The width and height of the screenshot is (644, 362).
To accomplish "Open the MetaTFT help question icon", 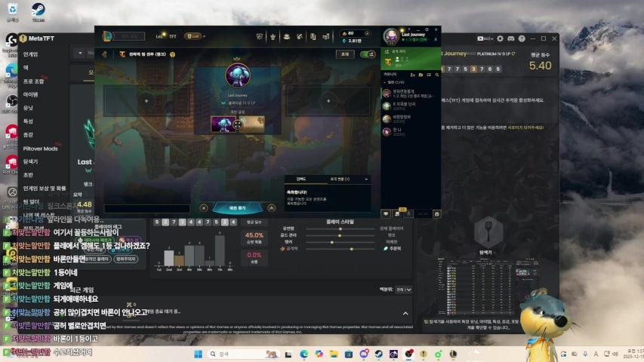I will 522,38.
